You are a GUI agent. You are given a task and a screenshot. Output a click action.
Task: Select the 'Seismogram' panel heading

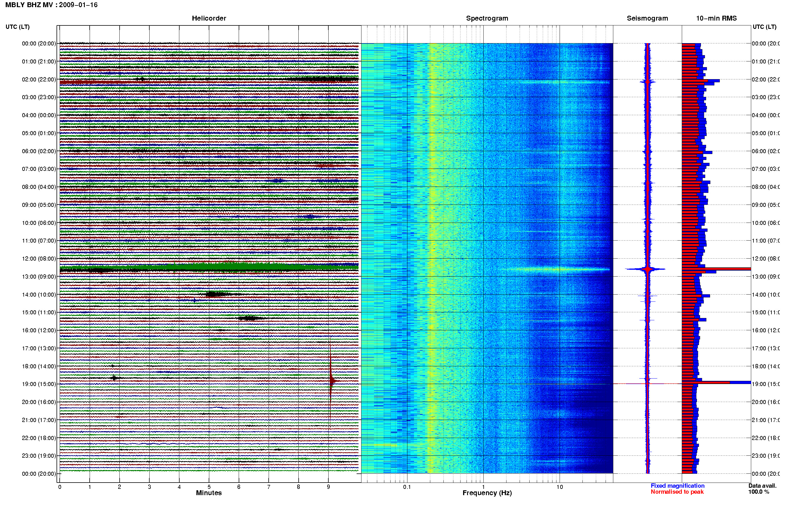click(x=647, y=19)
